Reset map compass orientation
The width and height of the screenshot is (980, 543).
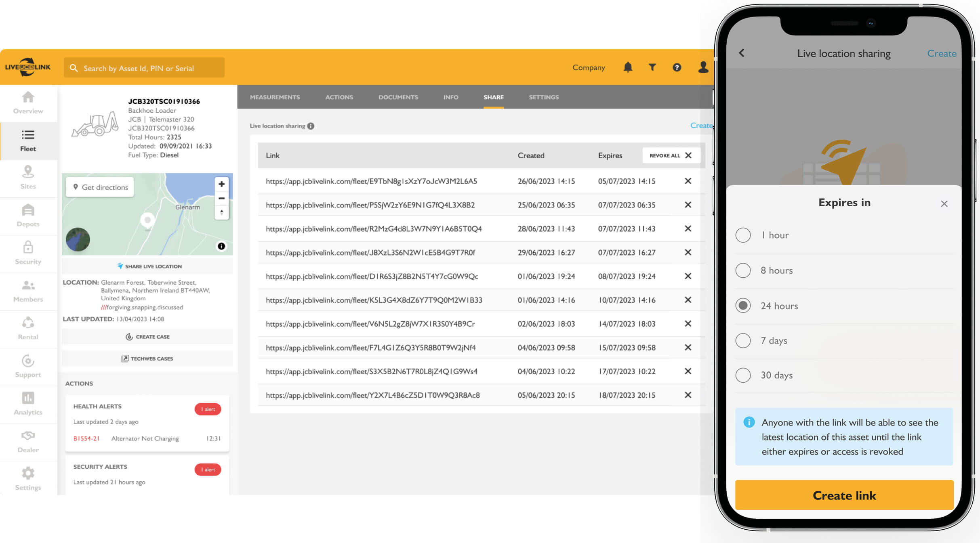tap(221, 212)
